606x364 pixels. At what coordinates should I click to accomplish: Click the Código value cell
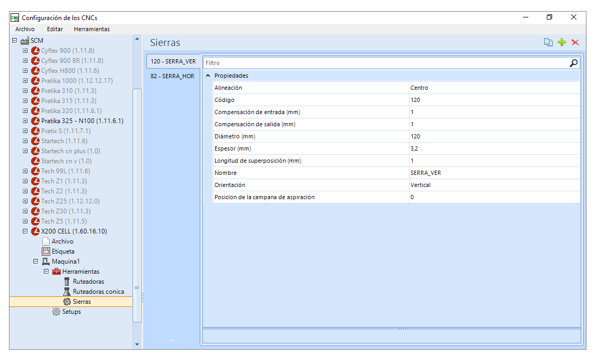pyautogui.click(x=495, y=100)
